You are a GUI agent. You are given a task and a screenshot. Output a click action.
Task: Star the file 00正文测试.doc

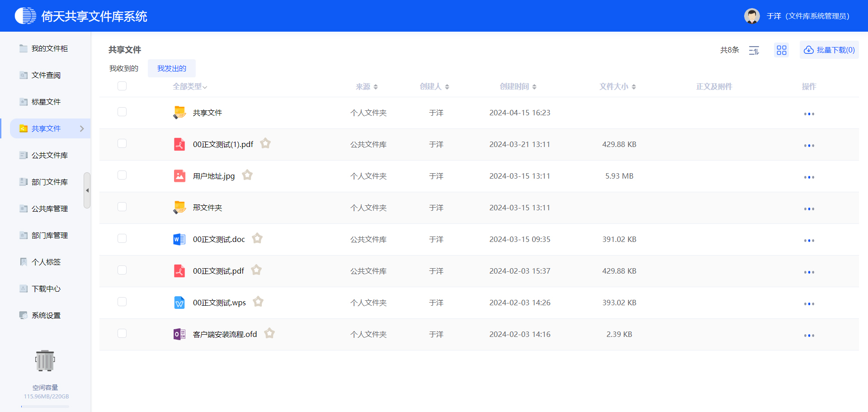(x=257, y=238)
